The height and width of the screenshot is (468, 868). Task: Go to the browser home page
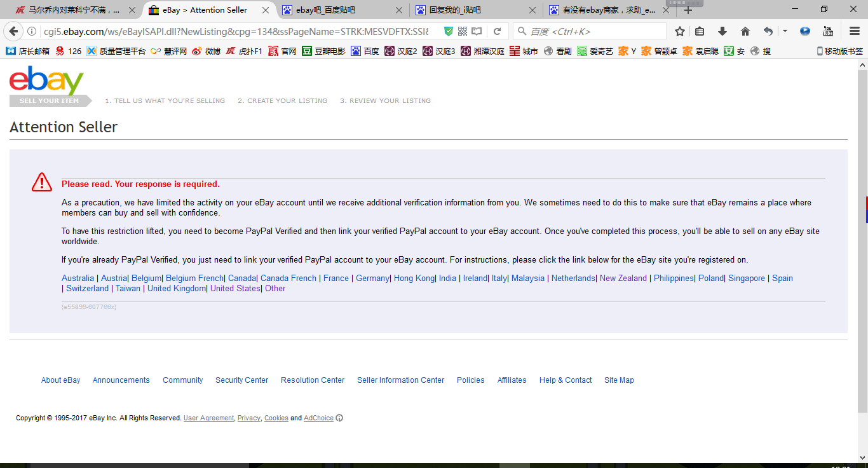pos(745,31)
